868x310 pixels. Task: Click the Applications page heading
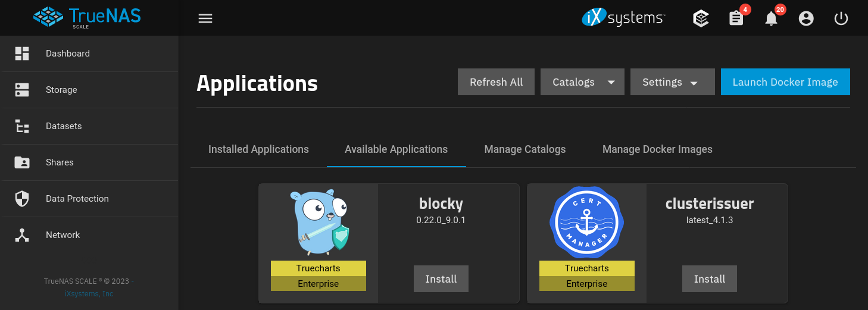(x=257, y=84)
